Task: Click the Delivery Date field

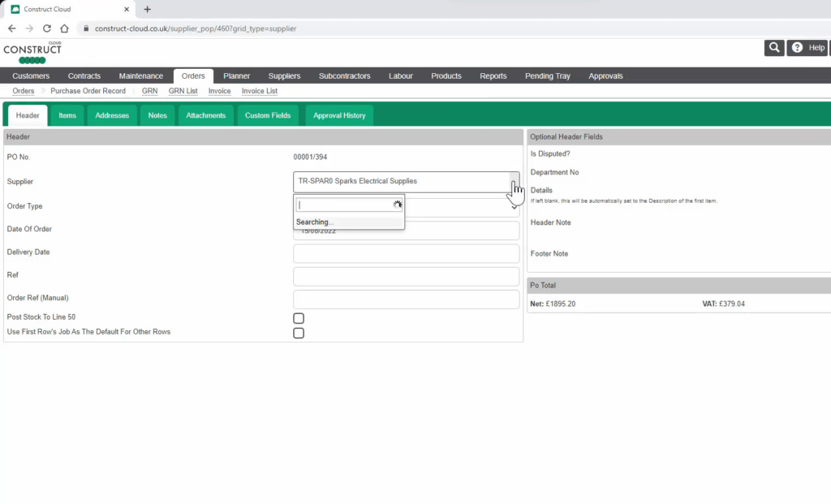Action: (x=406, y=254)
